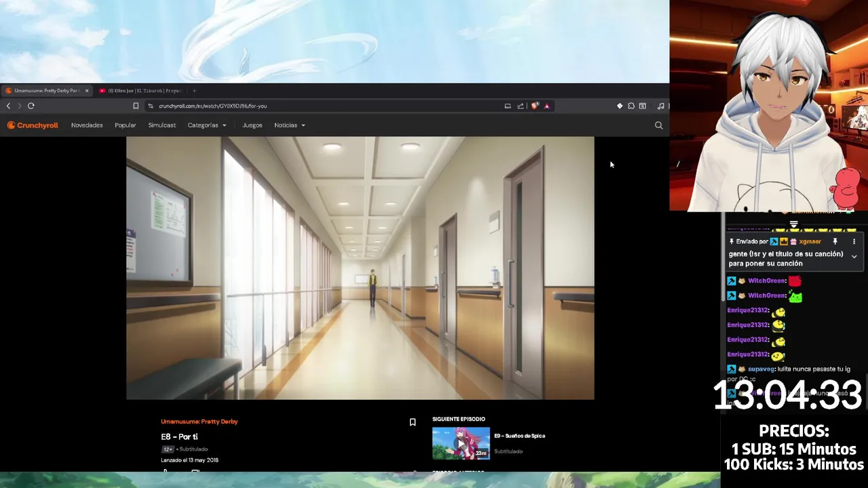
Task: Open the Simulcast menu item
Action: [162, 125]
